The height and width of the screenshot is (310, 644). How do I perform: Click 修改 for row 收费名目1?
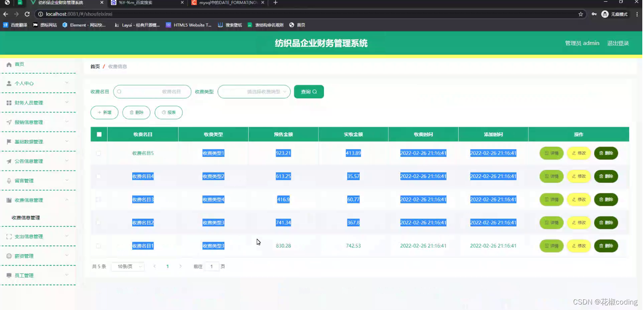coord(579,246)
